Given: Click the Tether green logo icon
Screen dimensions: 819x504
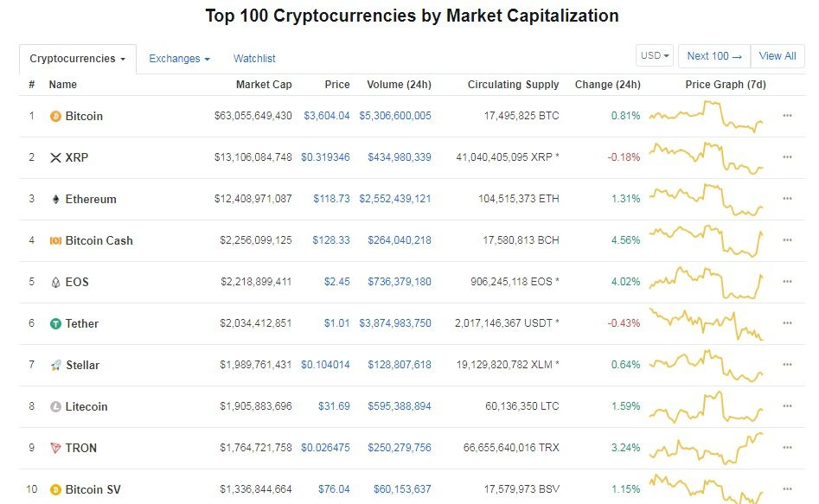Looking at the screenshot, I should 55,323.
